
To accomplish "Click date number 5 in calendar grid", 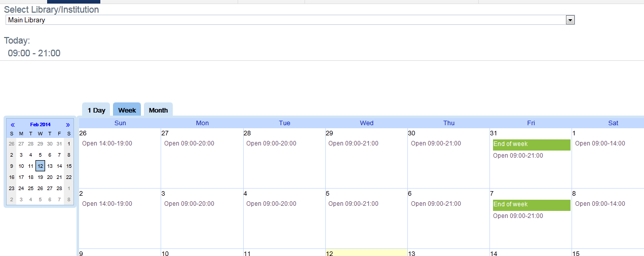I will pyautogui.click(x=328, y=194).
